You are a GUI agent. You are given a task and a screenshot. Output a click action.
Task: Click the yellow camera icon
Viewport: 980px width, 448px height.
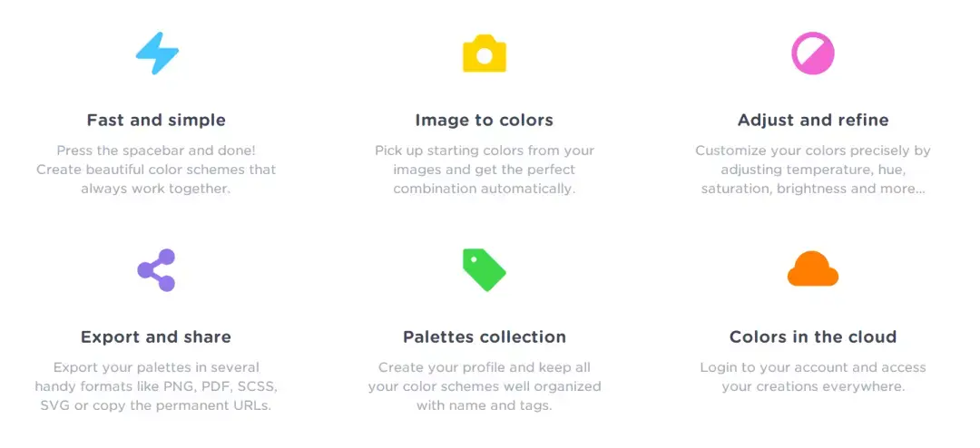tap(485, 54)
